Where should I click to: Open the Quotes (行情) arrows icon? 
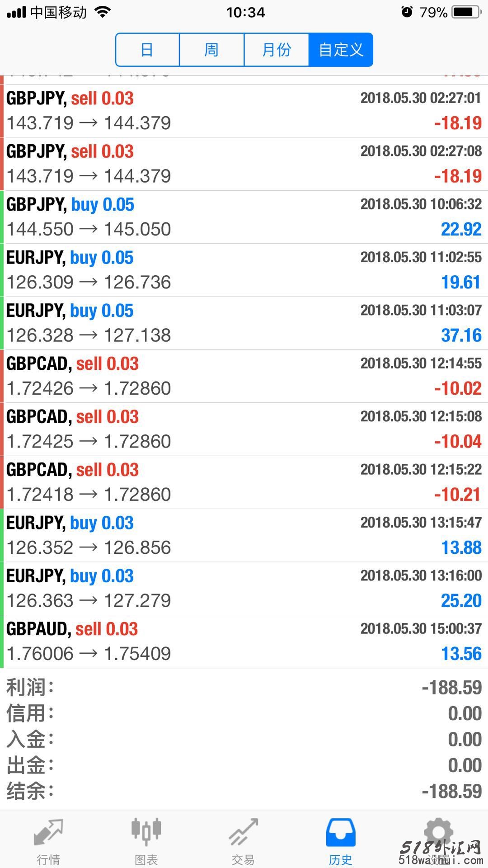point(48,833)
